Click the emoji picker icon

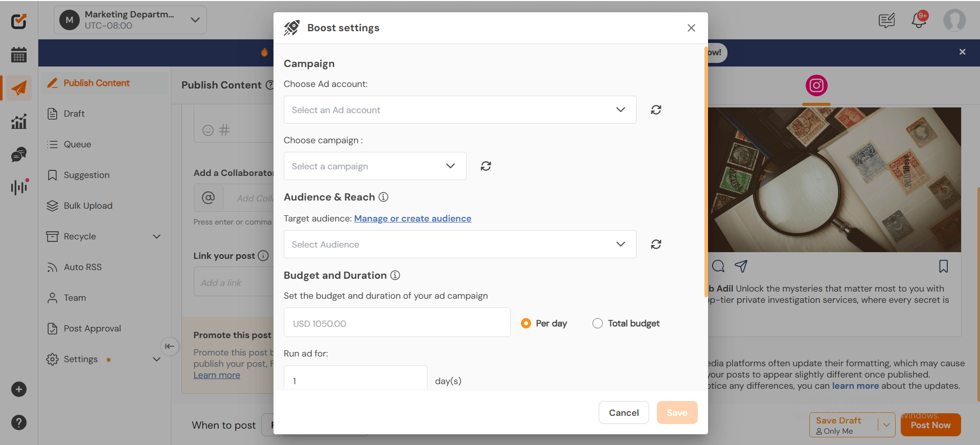click(x=208, y=130)
